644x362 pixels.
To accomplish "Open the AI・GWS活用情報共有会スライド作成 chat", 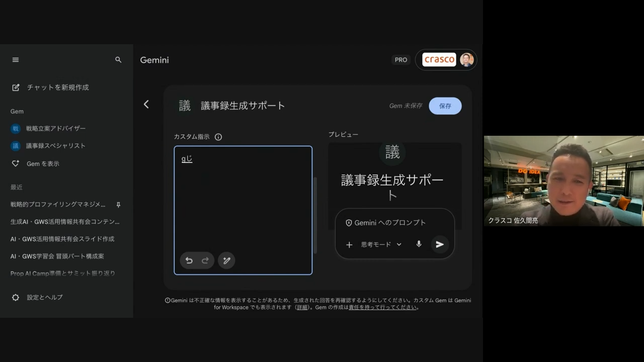I will point(62,239).
